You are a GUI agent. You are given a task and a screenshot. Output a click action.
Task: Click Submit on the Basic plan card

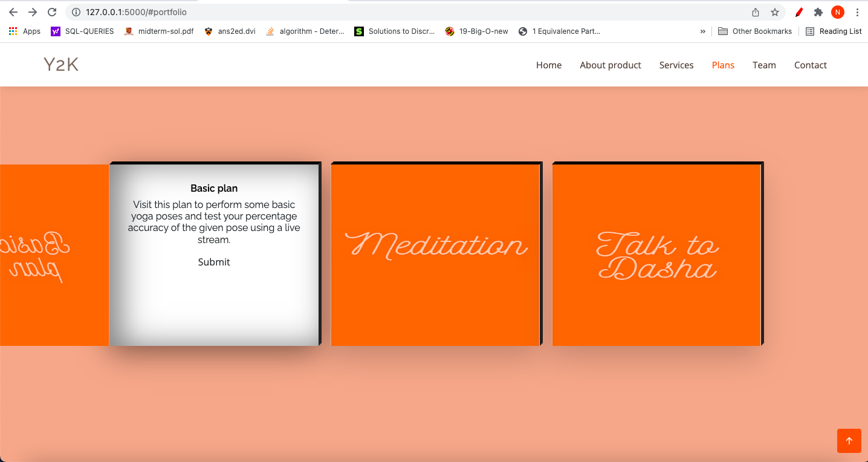point(214,262)
